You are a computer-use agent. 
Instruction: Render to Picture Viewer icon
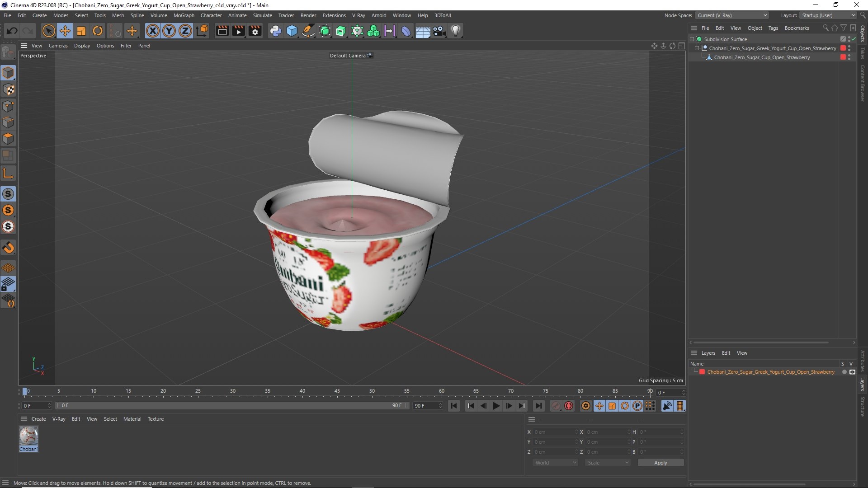click(238, 31)
